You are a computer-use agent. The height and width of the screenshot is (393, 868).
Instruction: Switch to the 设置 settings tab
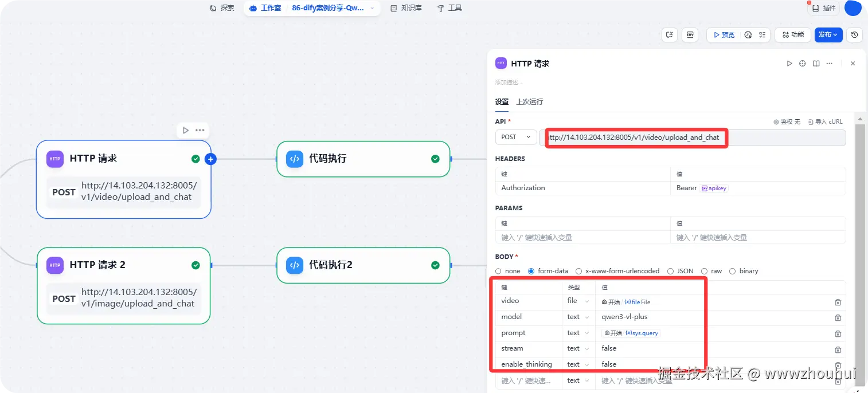coord(502,101)
